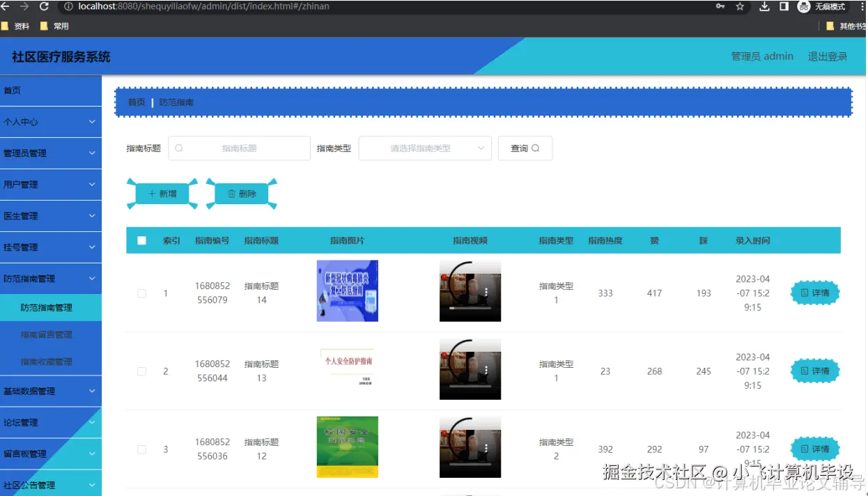
Task: Expand 论坛管理 sidebar menu
Action: point(51,423)
